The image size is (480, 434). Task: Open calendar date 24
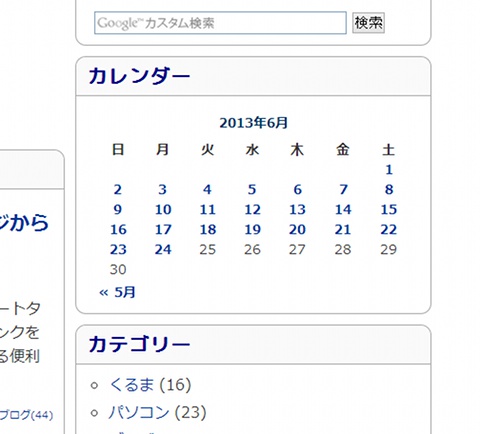click(163, 250)
